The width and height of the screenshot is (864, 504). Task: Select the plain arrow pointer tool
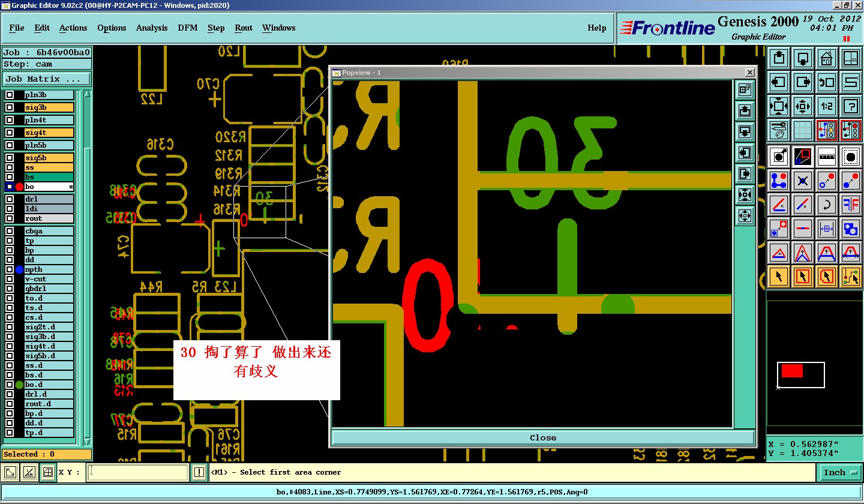click(x=779, y=277)
